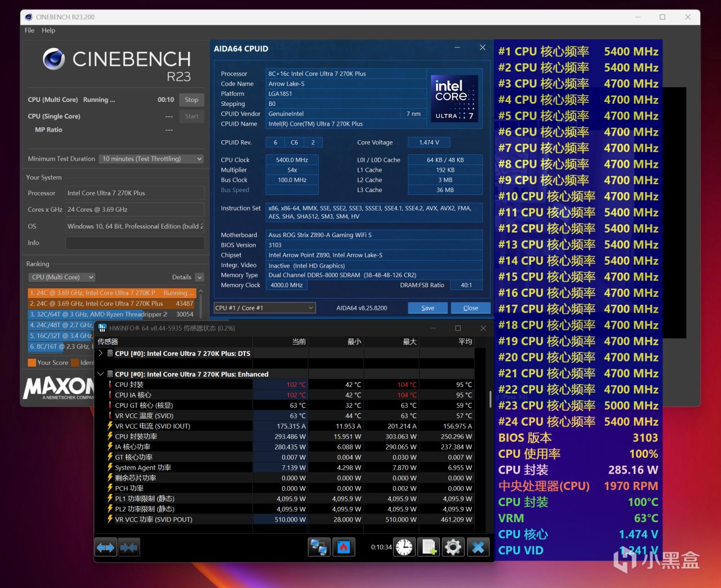Click the #1 CPU 核心频率 overlay line
The width and height of the screenshot is (721, 588).
[x=578, y=51]
